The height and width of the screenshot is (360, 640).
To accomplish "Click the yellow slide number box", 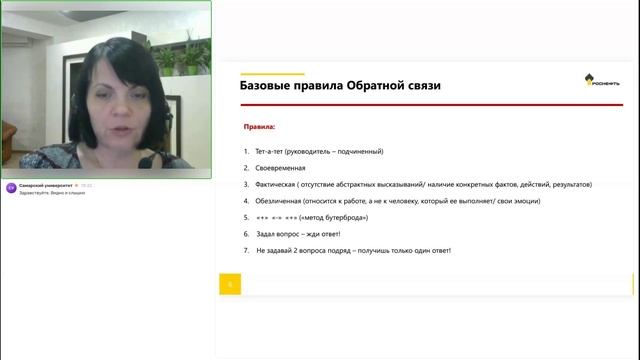I will [x=230, y=284].
